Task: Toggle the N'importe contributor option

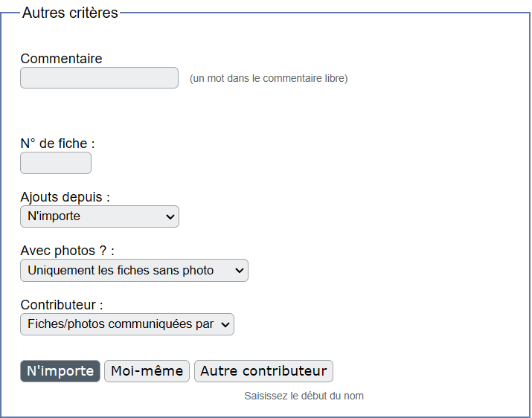Action: pos(60,371)
